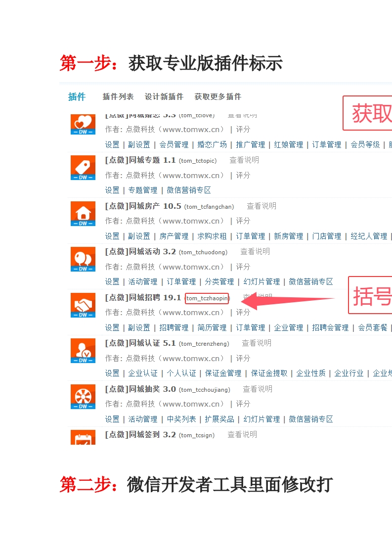Click the 同城招聘 handshake plugin icon

click(83, 305)
